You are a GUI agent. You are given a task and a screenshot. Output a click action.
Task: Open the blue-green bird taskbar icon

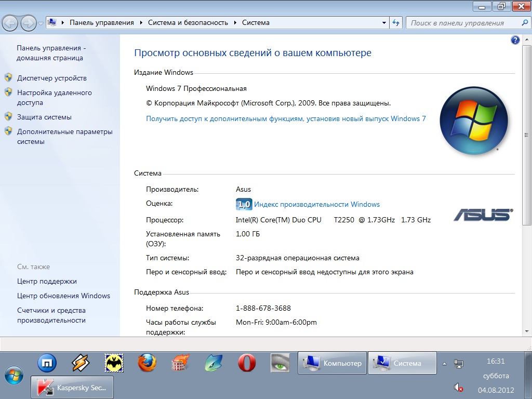(x=214, y=363)
